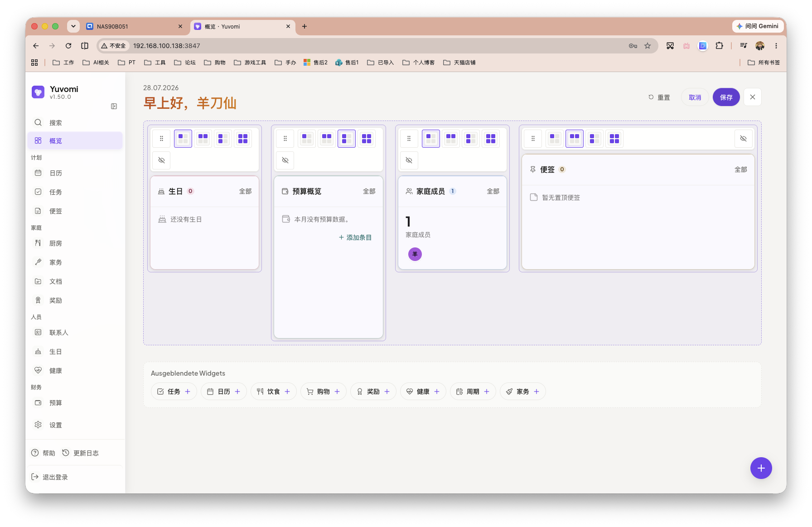Click 退出登录 logout
This screenshot has width=812, height=527.
(50, 477)
